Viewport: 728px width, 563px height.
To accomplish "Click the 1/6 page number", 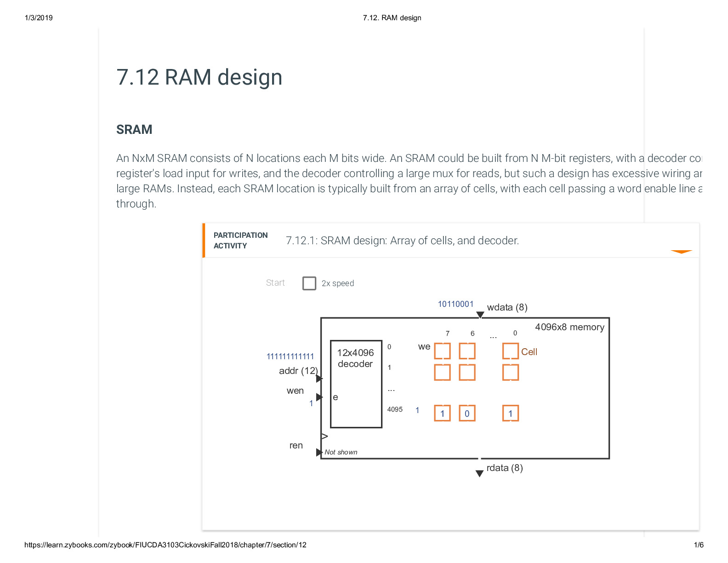I will [699, 545].
